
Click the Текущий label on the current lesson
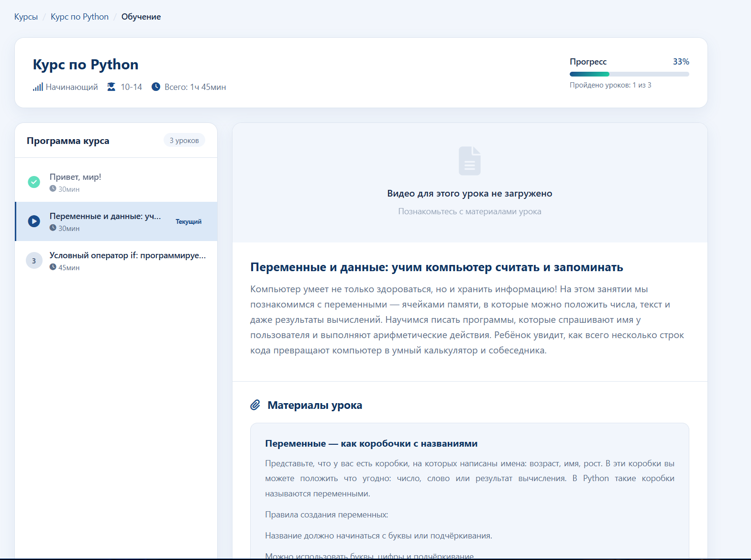click(x=188, y=221)
